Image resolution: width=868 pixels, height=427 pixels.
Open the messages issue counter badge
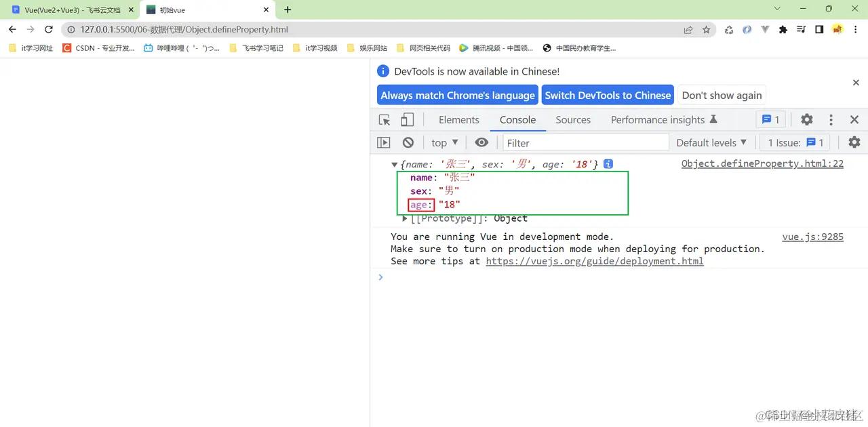click(x=771, y=120)
